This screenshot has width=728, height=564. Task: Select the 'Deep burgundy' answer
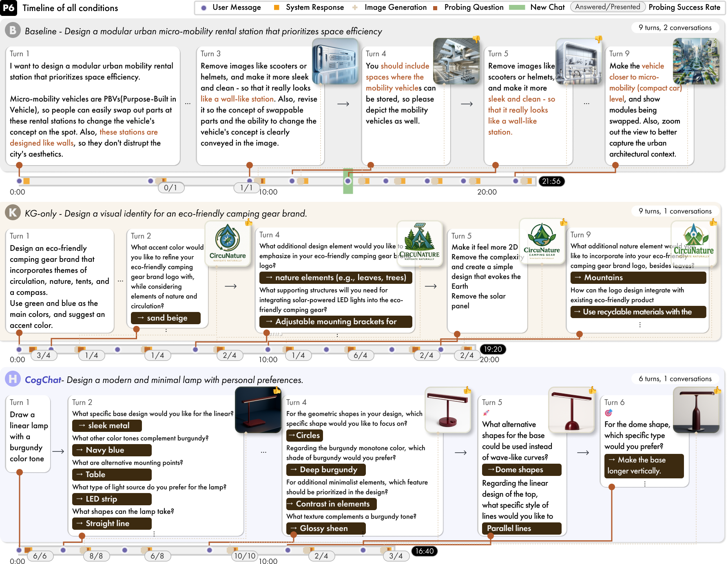click(x=326, y=469)
